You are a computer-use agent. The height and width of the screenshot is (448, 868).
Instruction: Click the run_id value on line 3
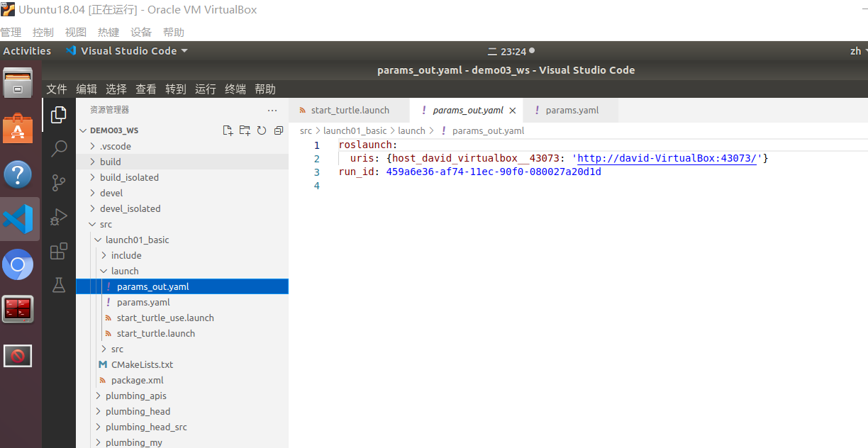click(x=494, y=172)
